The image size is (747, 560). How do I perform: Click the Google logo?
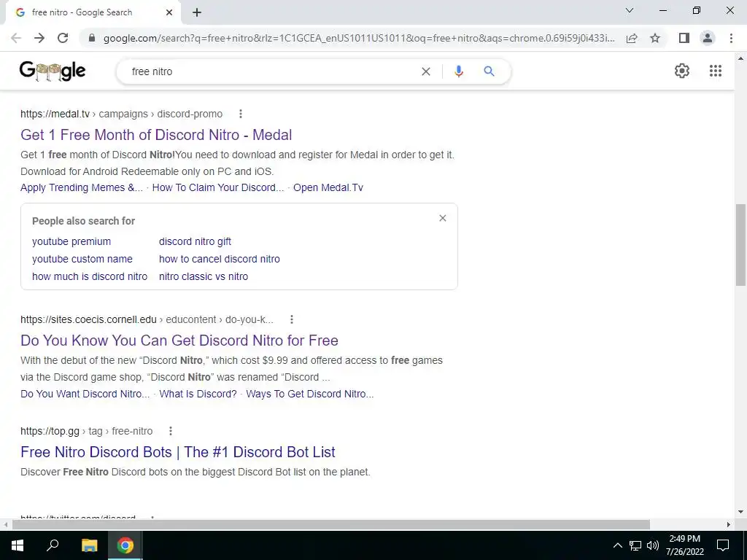point(53,71)
